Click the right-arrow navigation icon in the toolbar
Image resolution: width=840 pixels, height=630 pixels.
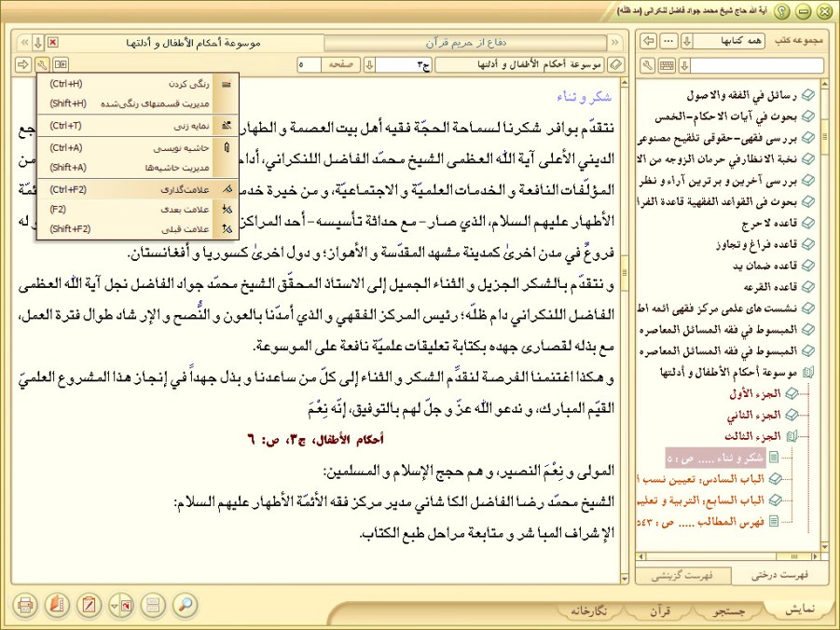point(23,64)
